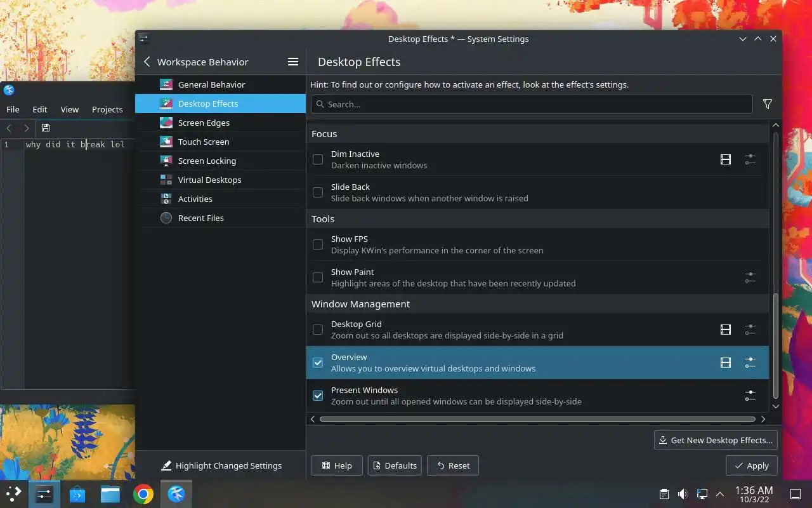Select Touch Screen in the sidebar
Viewport: 812px width, 508px height.
pyautogui.click(x=220, y=142)
